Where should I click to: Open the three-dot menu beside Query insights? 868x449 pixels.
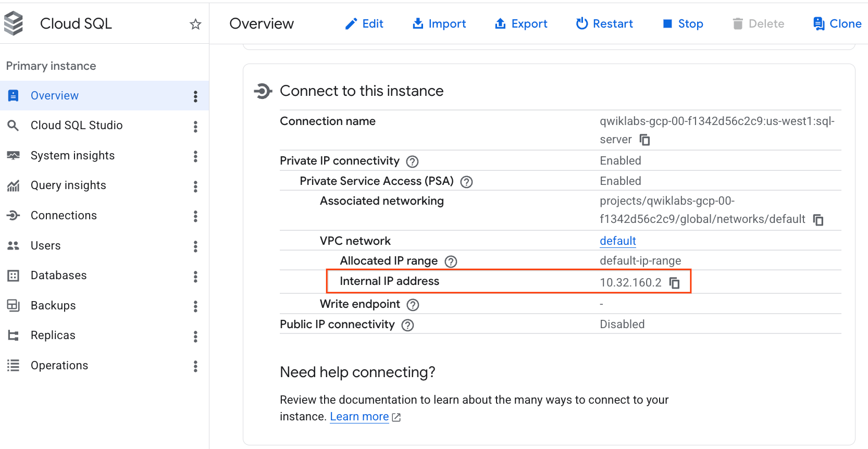(x=195, y=186)
